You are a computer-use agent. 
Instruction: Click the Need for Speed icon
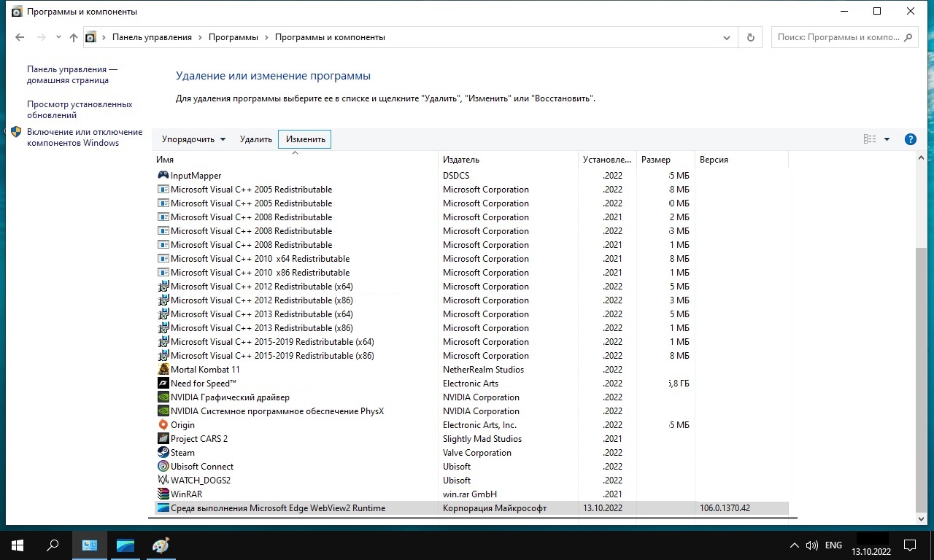(x=163, y=384)
